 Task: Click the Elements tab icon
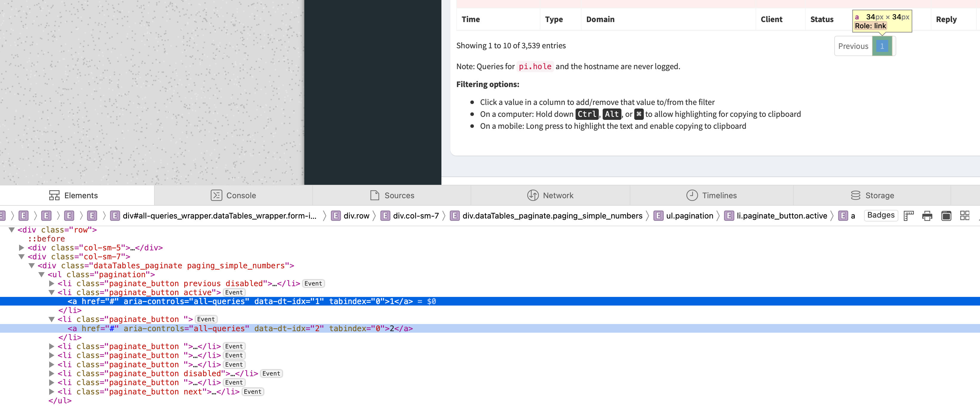click(x=55, y=195)
